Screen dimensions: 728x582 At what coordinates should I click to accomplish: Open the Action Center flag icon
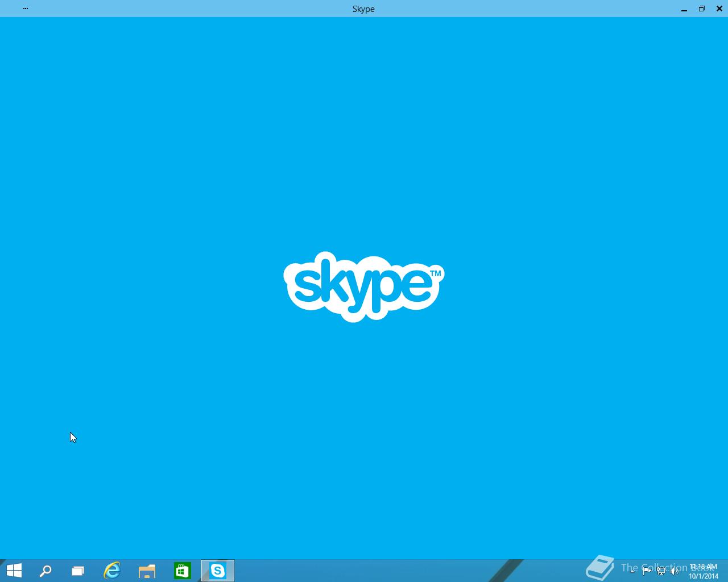click(x=647, y=571)
